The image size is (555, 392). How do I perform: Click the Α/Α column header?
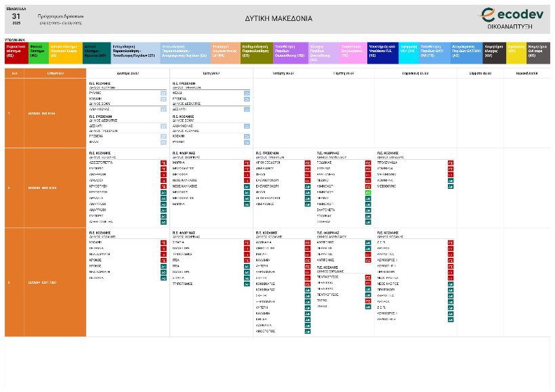point(14,74)
